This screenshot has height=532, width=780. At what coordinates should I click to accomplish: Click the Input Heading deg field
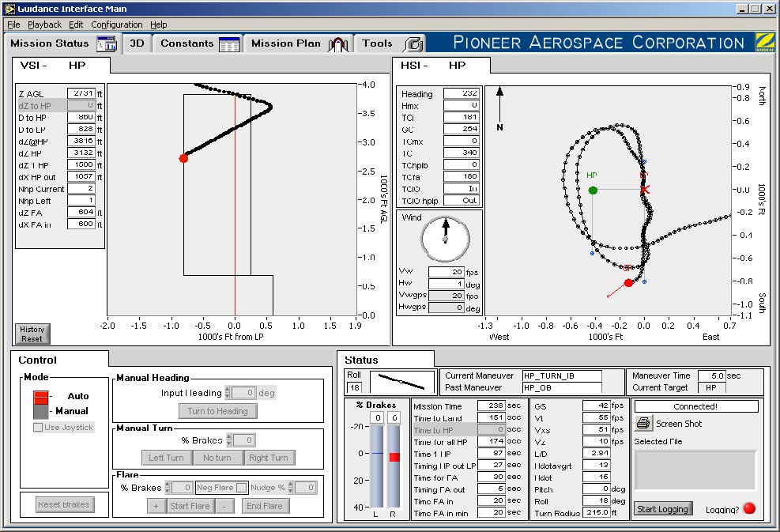(243, 393)
